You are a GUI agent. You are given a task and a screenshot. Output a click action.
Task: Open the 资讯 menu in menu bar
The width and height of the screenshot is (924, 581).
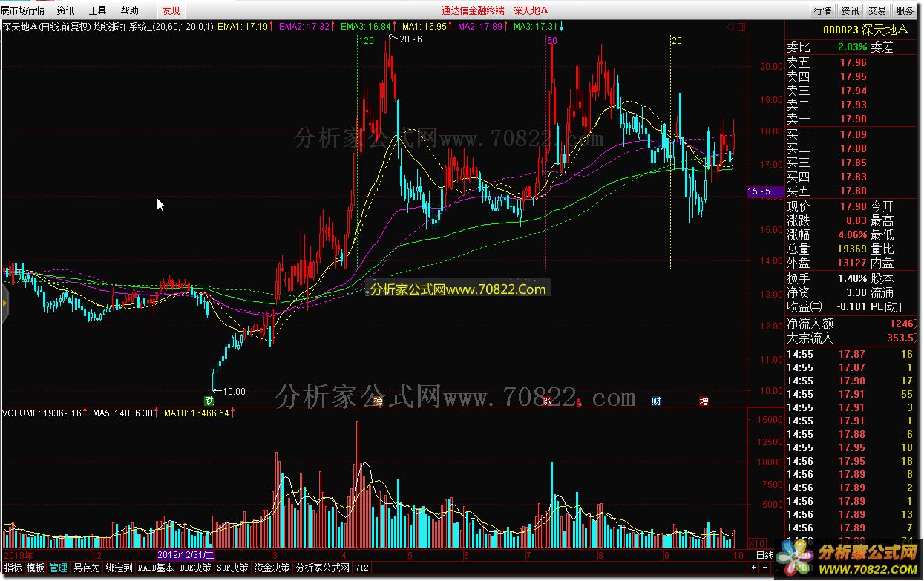(x=66, y=10)
